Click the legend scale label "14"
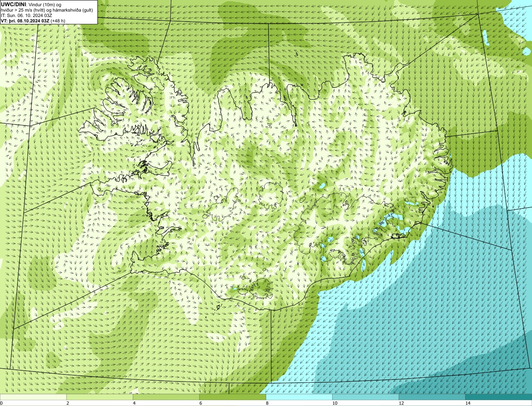 tap(468, 403)
